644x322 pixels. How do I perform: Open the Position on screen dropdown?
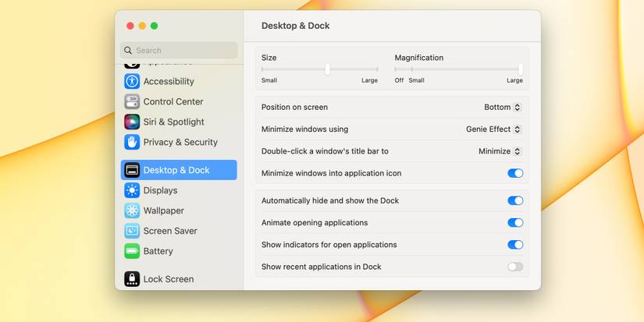click(x=502, y=107)
